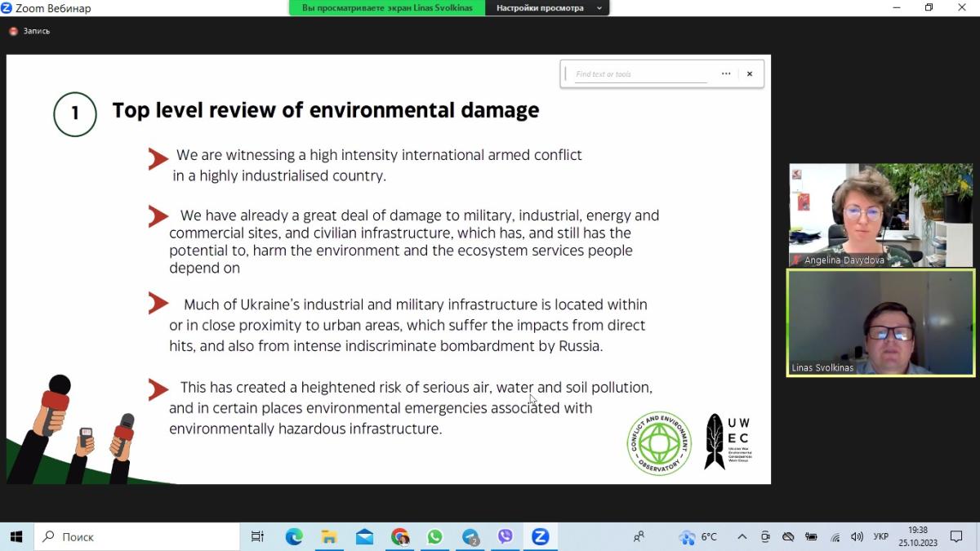This screenshot has width=980, height=551.
Task: Open WhatsApp from the taskbar
Action: [x=434, y=536]
